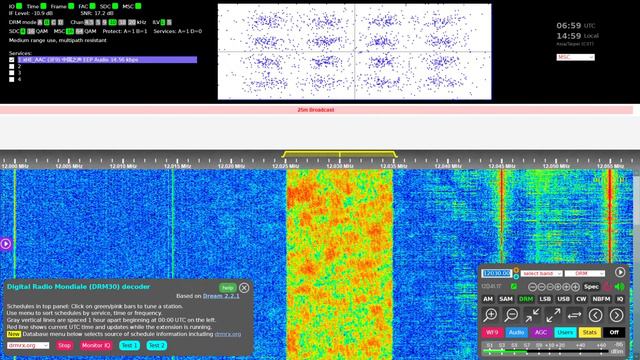This screenshot has height=360, width=640.
Task: Click the 25m Broadcast band bar
Action: pos(316,110)
